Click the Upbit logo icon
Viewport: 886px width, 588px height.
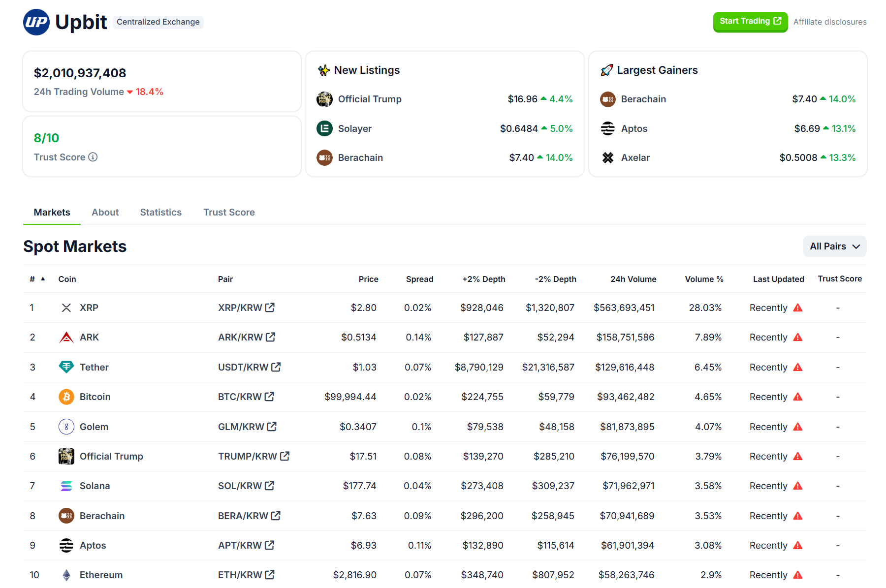point(36,22)
